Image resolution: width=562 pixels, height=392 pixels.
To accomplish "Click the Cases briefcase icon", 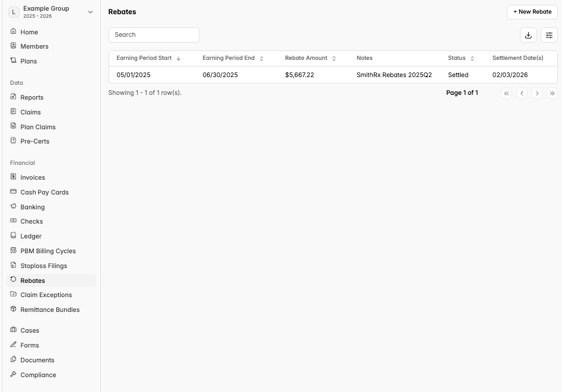I will click(x=13, y=329).
